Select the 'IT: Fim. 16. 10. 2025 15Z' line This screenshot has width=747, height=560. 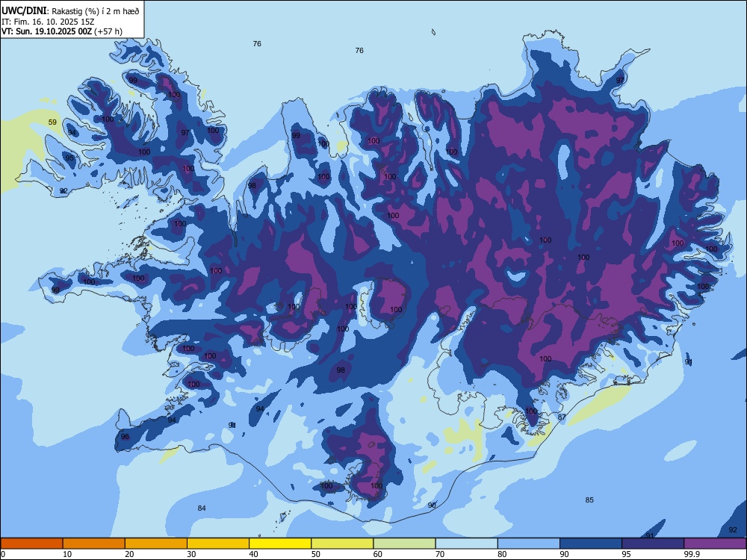click(48, 22)
